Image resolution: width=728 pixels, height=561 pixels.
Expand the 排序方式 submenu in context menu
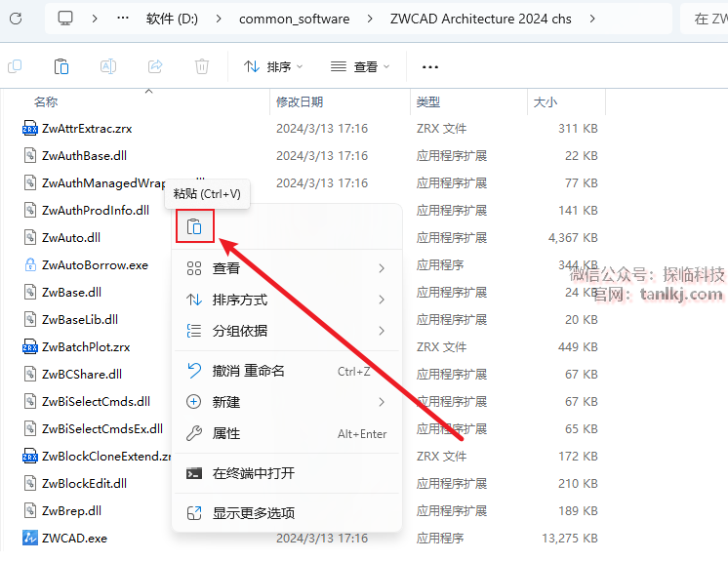(x=287, y=300)
